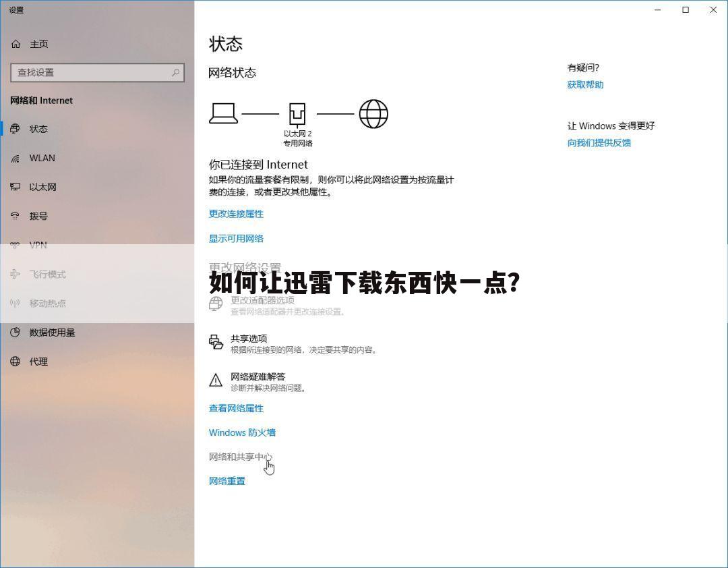Click the 以太网 2 adapter icon in diagram
The image size is (728, 568).
point(298,115)
